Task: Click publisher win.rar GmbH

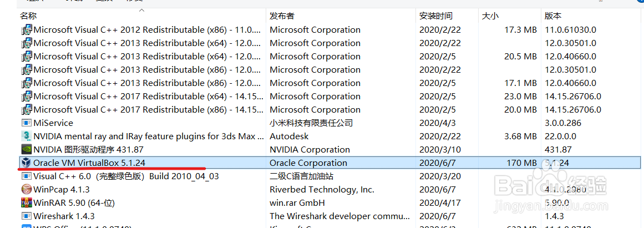Action: [x=297, y=203]
